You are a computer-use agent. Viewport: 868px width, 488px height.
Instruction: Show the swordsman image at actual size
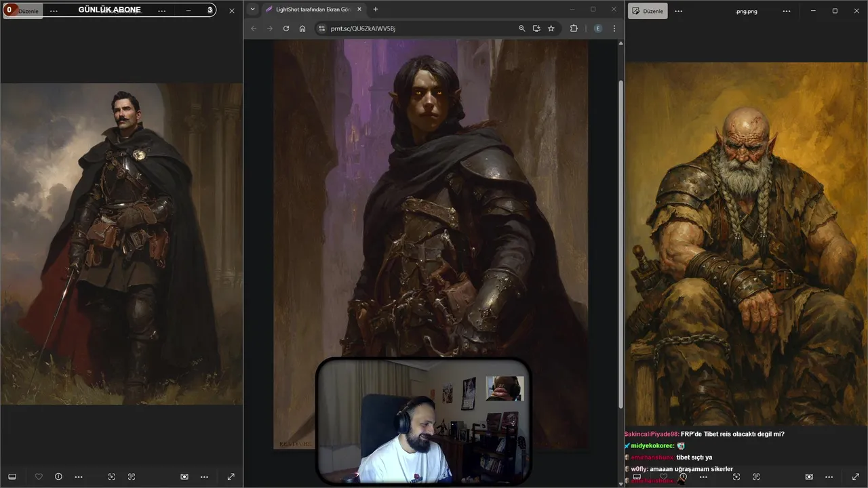pos(132,477)
